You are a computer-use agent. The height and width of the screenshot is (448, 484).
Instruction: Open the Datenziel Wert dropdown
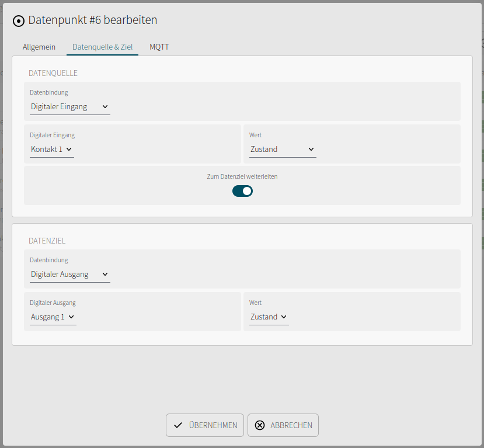click(269, 317)
